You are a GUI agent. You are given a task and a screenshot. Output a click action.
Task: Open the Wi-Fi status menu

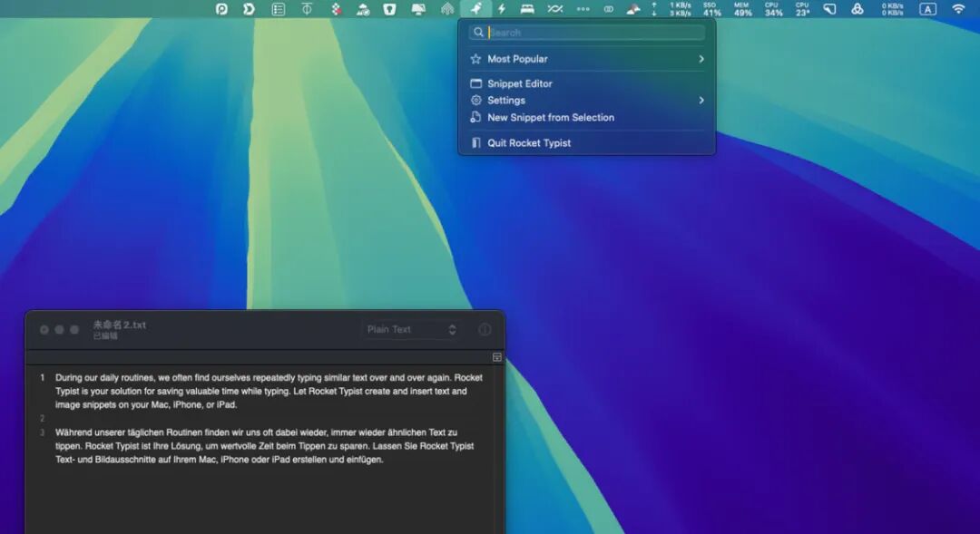point(958,9)
